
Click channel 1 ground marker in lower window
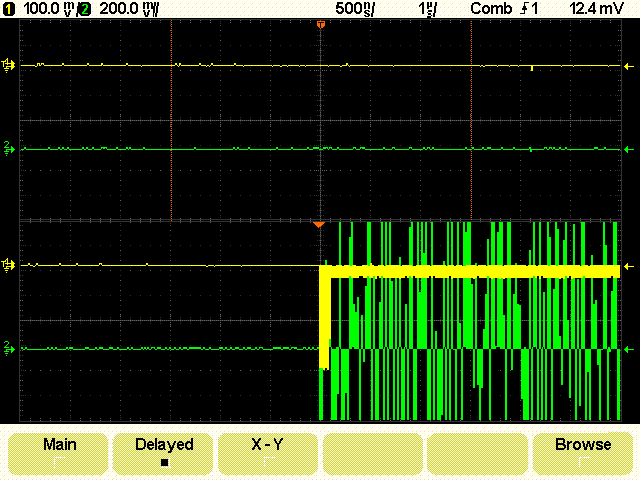coord(8,266)
